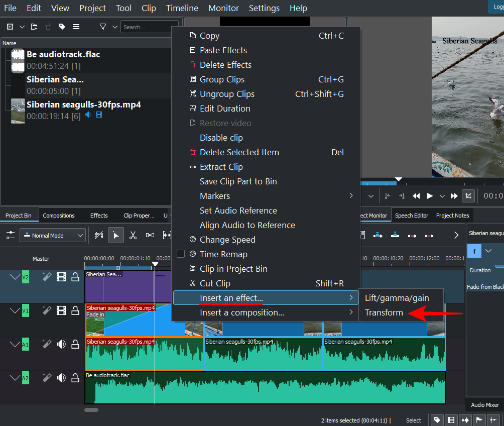This screenshot has width=504, height=426.
Task: Lock the V1 video track
Action: click(75, 311)
